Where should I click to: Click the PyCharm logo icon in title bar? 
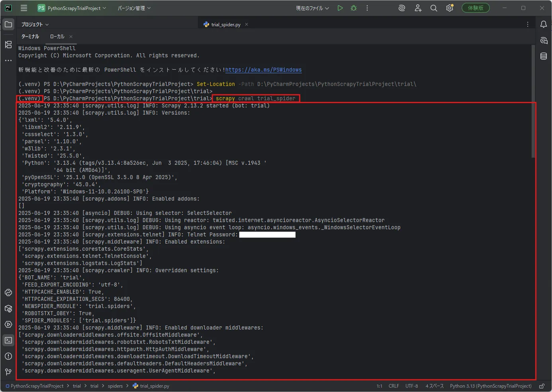[8, 8]
